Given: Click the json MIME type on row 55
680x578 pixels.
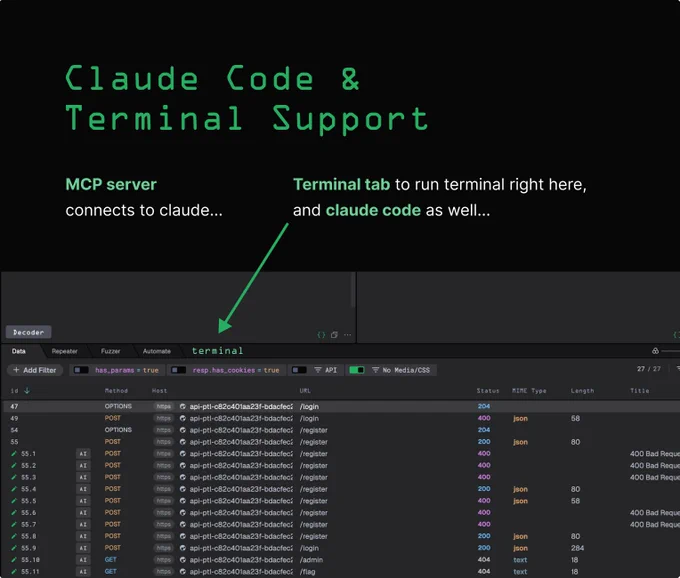Looking at the screenshot, I should (520, 442).
